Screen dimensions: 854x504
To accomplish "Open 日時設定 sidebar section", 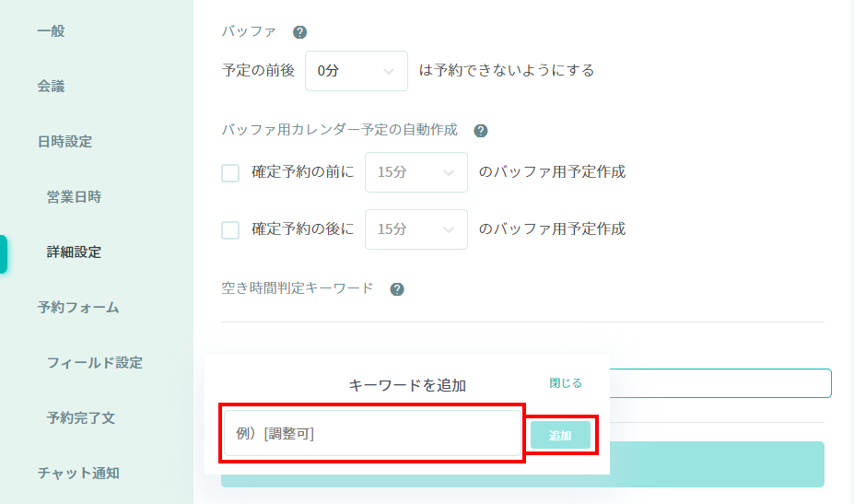I will click(64, 142).
